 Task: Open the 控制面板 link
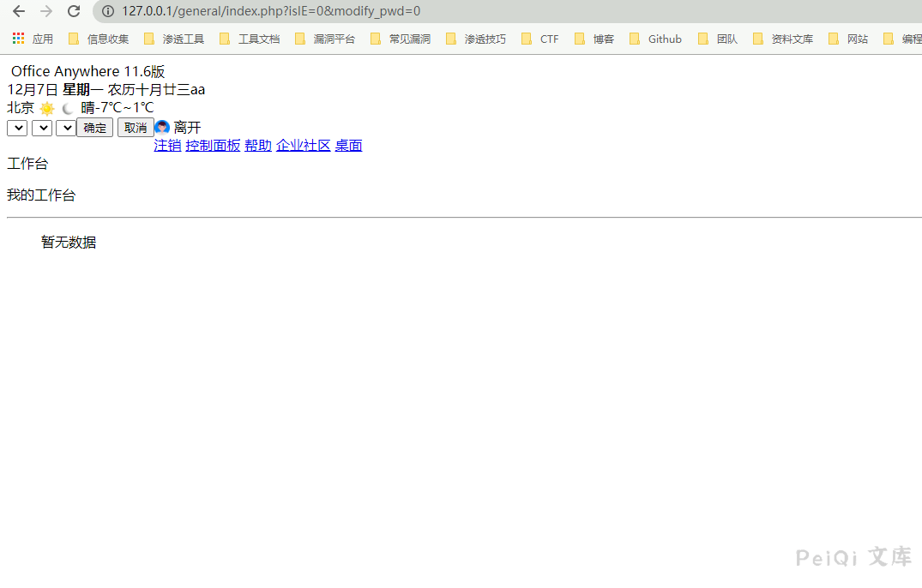[213, 146]
